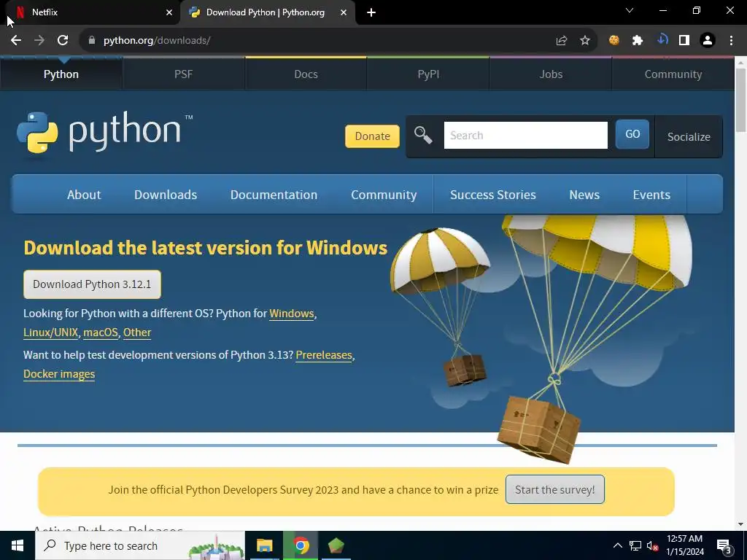Open the Documentation navigation menu

click(274, 195)
